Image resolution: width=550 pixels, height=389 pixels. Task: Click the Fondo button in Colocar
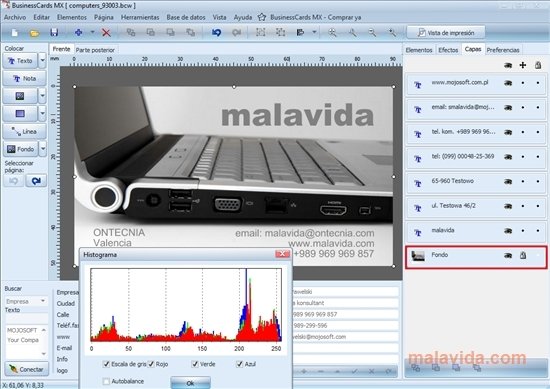(20, 149)
